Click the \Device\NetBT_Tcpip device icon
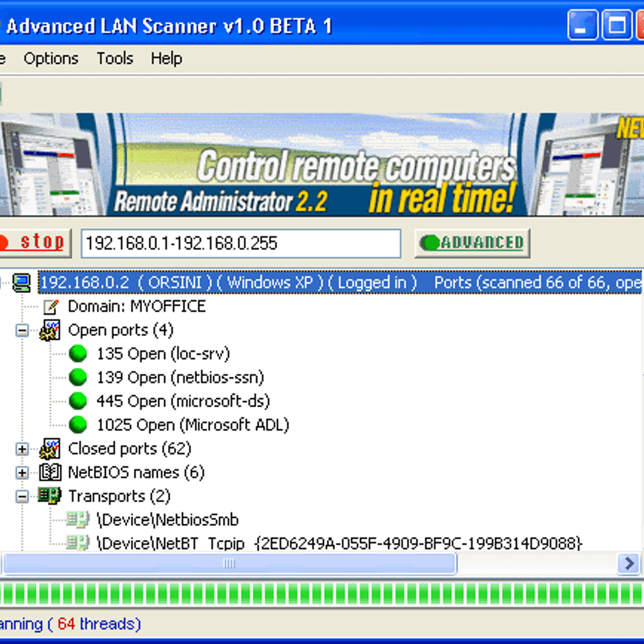The height and width of the screenshot is (644, 644). [x=78, y=543]
